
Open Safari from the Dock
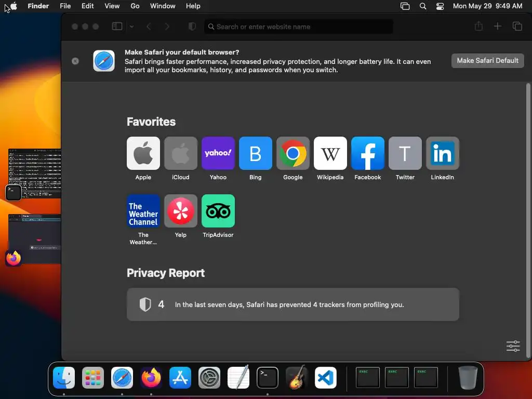pos(122,378)
